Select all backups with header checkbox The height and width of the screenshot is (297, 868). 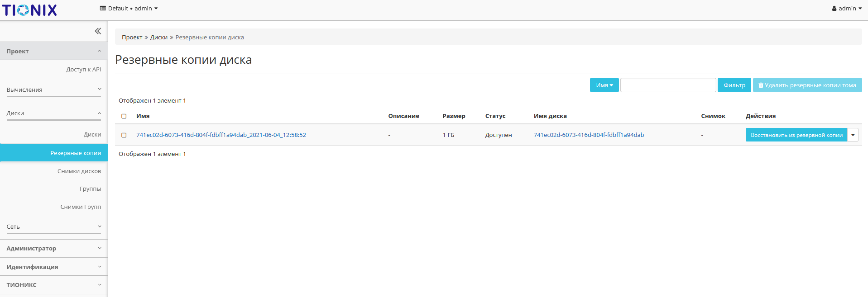tap(124, 116)
